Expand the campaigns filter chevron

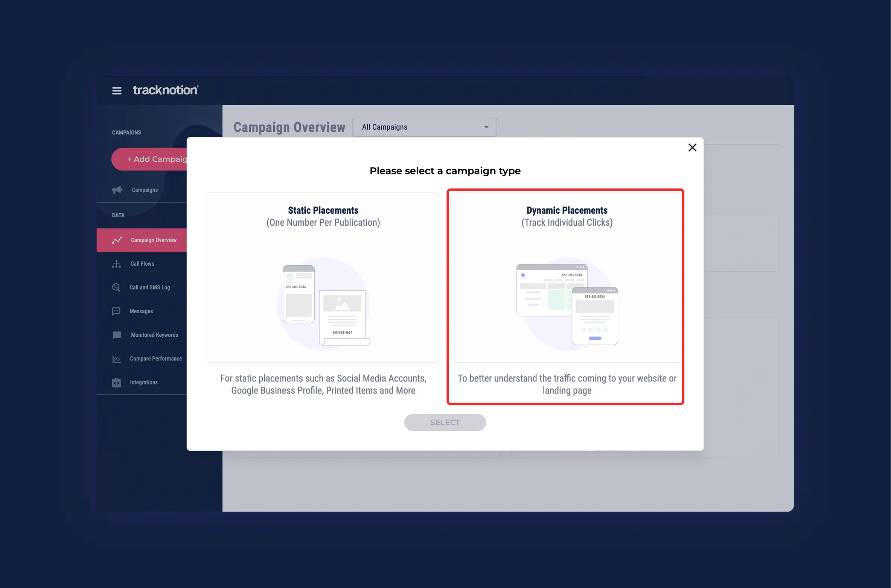click(x=486, y=127)
